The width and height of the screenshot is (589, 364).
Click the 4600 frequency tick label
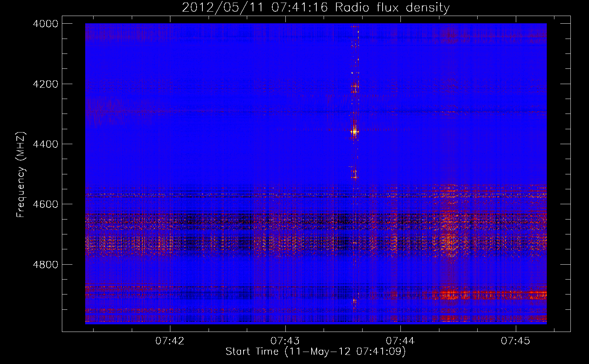(45, 204)
